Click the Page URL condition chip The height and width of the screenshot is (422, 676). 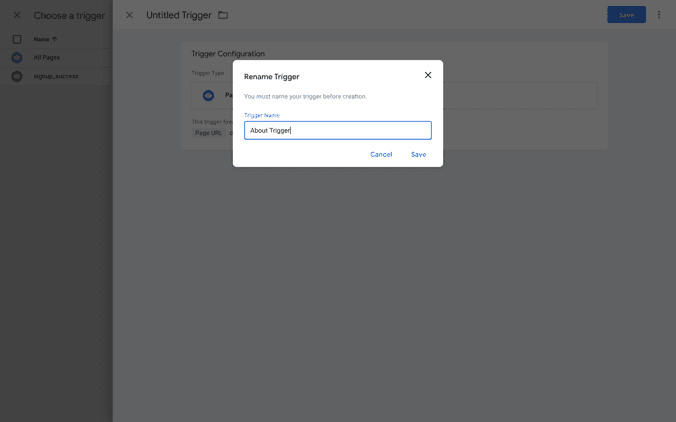point(209,133)
